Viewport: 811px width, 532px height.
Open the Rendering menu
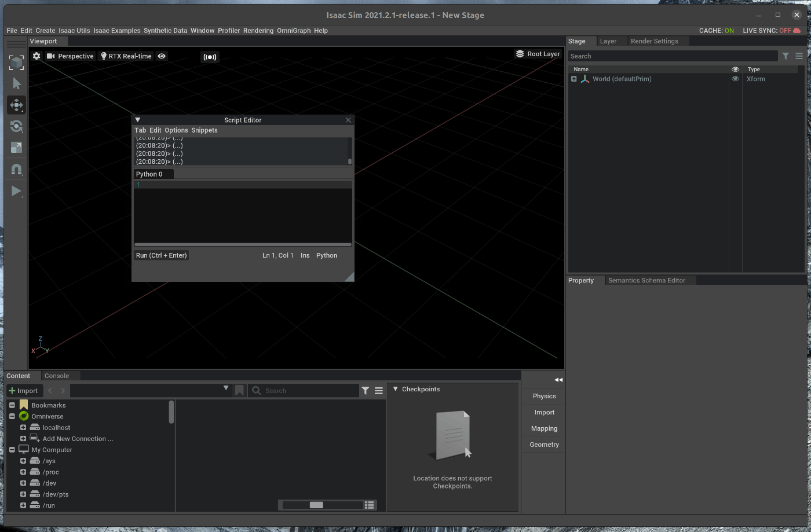tap(258, 31)
